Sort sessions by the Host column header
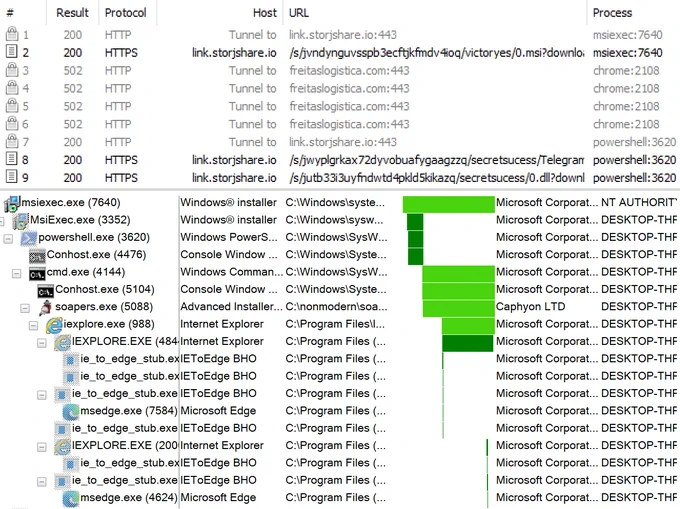This screenshot has width=680, height=509. point(265,13)
